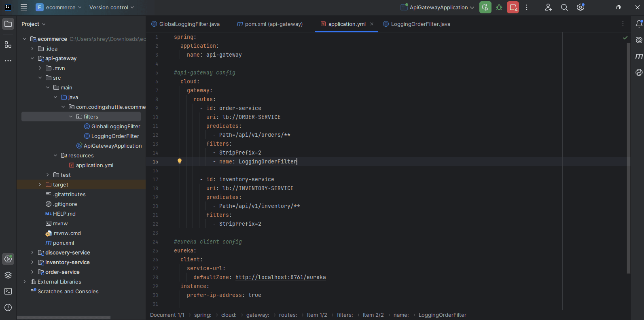
Task: Open AI Assistant spiral icon
Action: point(639,40)
